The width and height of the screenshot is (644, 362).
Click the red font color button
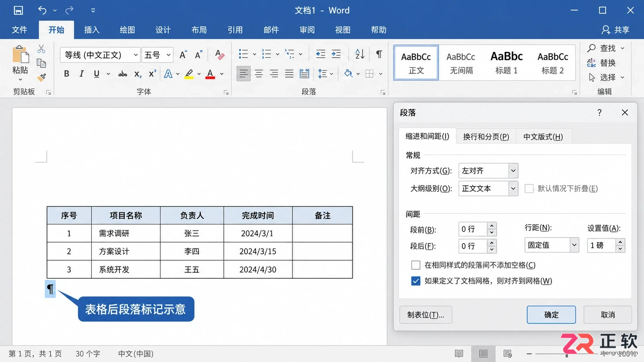click(210, 74)
